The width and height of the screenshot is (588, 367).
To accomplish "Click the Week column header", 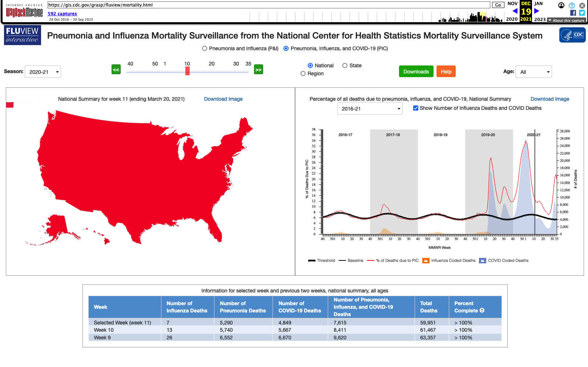I will click(125, 307).
